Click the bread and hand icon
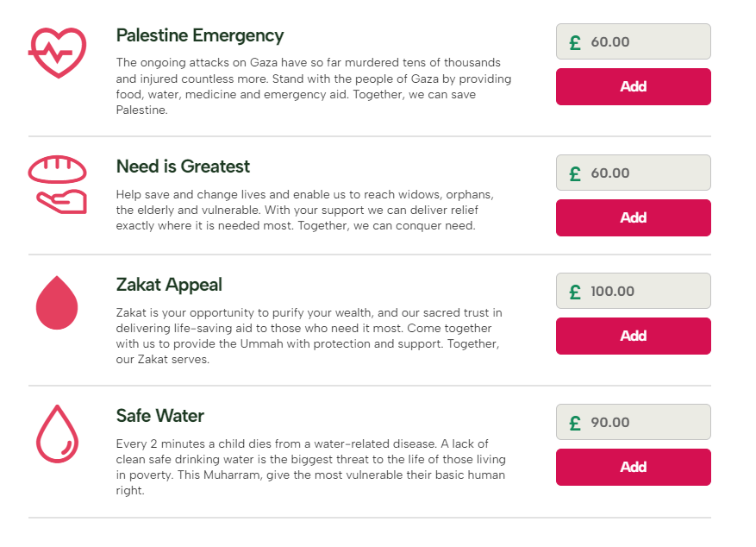The height and width of the screenshot is (547, 756). 58,185
